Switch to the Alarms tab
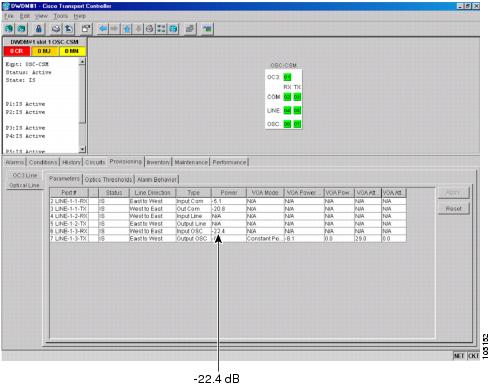490x386 pixels. click(15, 162)
